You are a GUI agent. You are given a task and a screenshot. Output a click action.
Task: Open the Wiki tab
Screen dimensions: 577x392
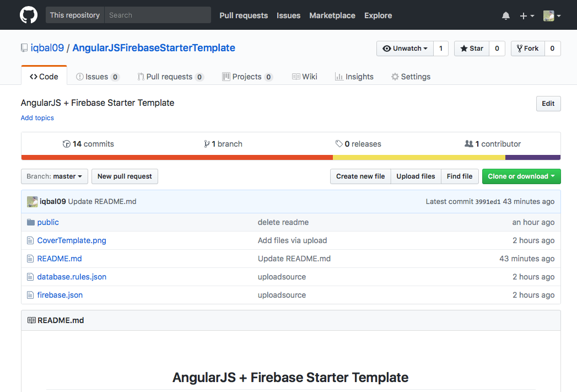(305, 77)
